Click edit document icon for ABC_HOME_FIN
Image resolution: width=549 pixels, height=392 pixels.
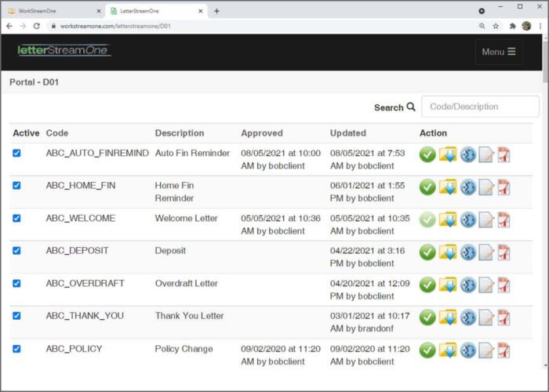pos(486,187)
